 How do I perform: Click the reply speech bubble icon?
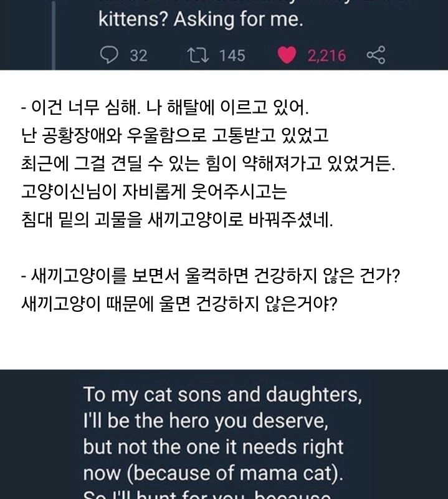pos(109,56)
